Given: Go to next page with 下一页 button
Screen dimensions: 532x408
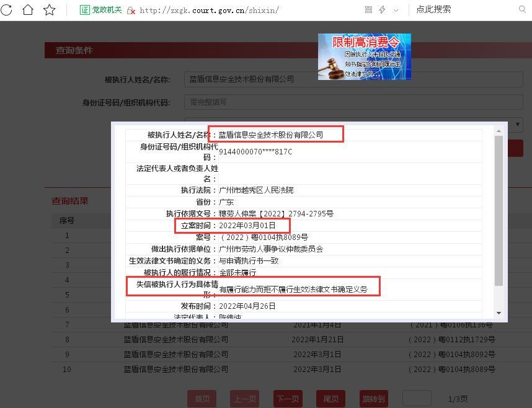Looking at the screenshot, I should (x=288, y=399).
